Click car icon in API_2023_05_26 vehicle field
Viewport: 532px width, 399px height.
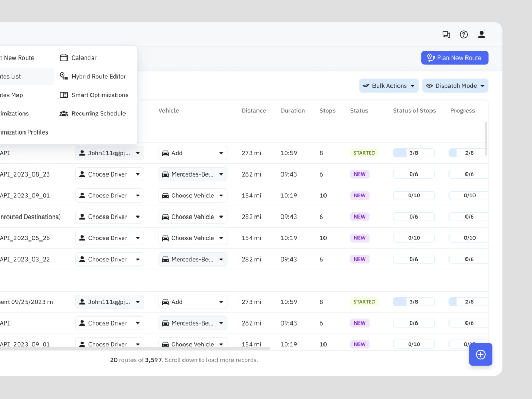tap(165, 238)
